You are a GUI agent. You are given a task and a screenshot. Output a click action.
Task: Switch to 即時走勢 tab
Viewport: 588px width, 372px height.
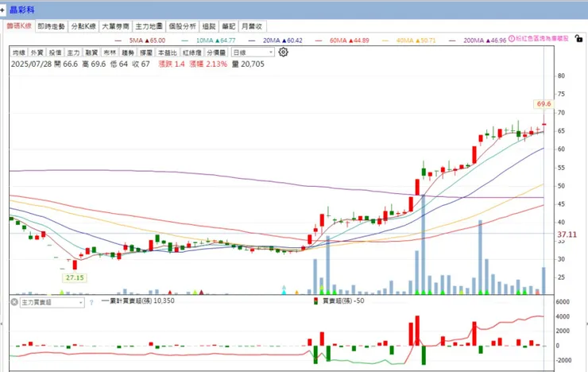tap(52, 26)
